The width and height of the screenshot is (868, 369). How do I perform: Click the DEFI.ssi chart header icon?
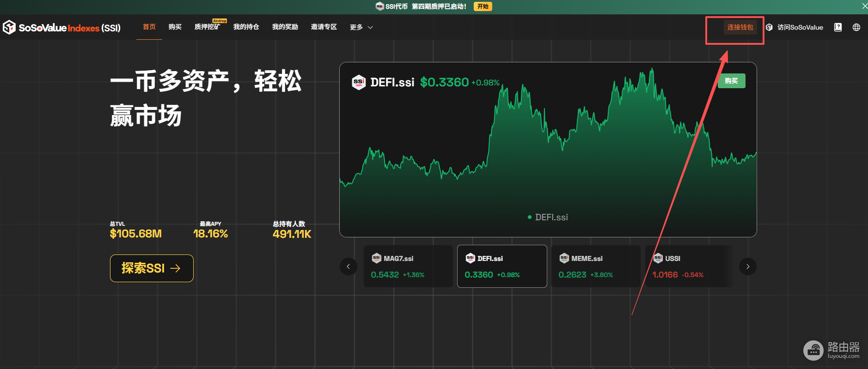359,82
